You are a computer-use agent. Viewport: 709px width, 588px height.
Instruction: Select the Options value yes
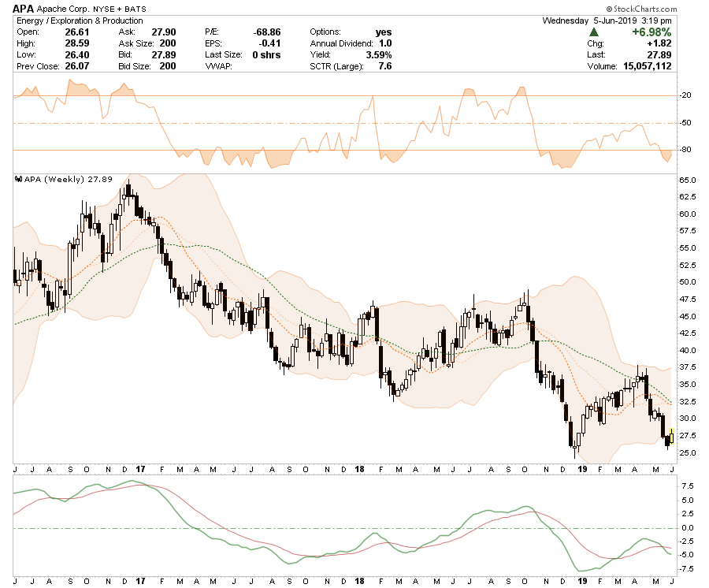pos(384,32)
